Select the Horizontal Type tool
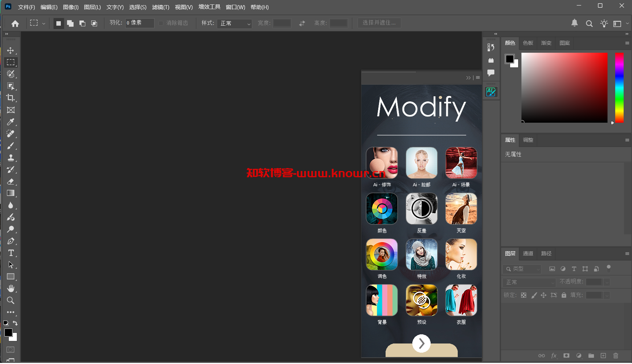 coord(11,253)
